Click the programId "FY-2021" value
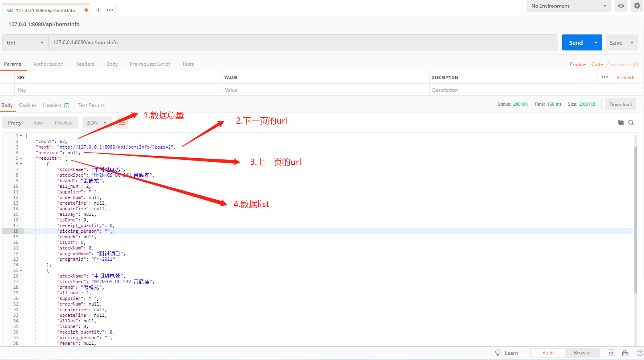 coord(103,259)
